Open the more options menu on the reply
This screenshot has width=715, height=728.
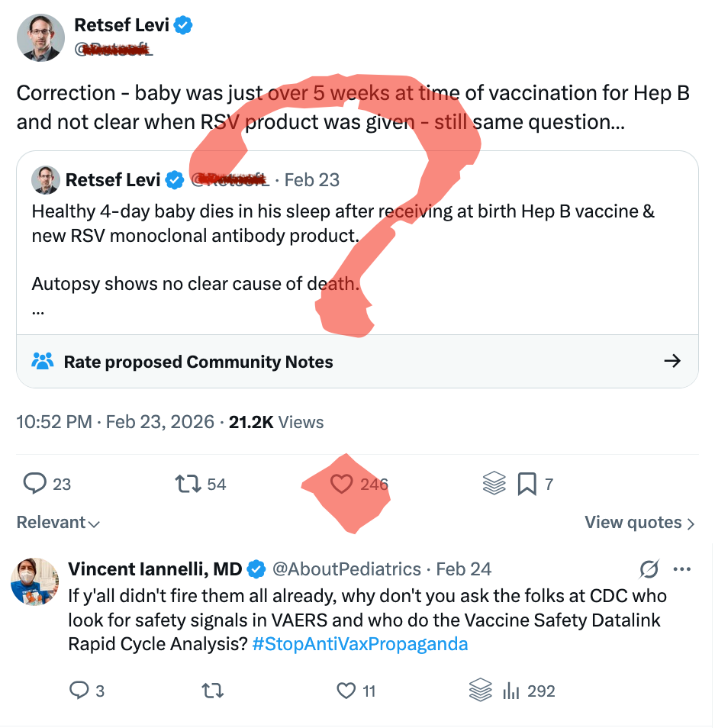tap(682, 568)
